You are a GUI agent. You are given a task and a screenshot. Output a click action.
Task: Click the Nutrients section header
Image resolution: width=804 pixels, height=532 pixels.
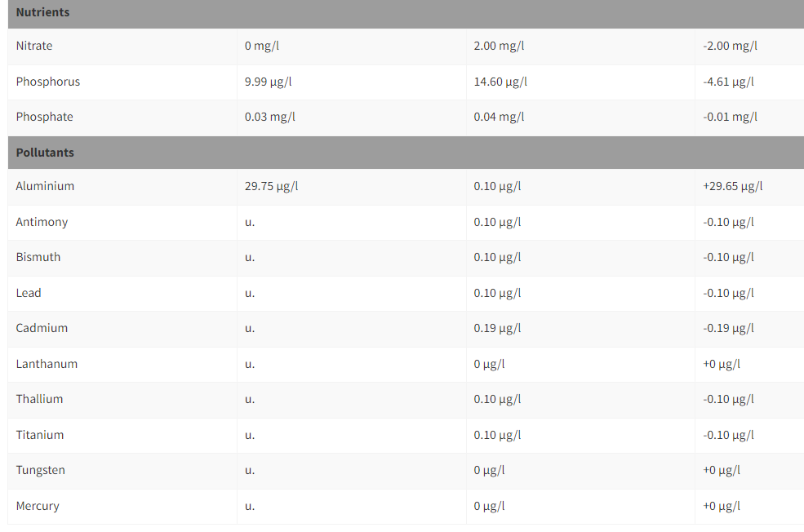coord(42,12)
